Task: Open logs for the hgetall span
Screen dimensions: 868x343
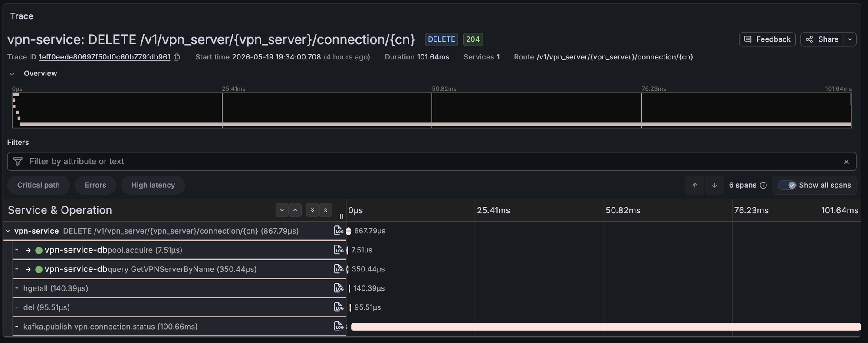Action: click(339, 288)
